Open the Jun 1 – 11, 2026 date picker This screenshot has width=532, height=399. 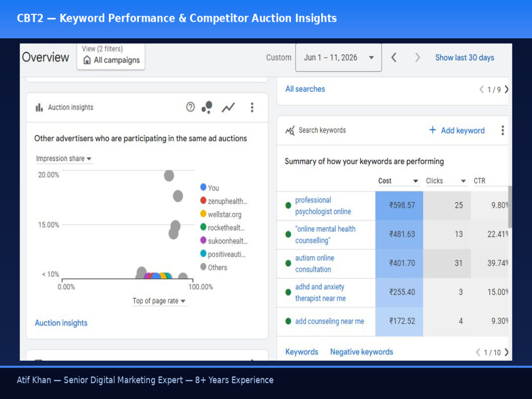338,57
